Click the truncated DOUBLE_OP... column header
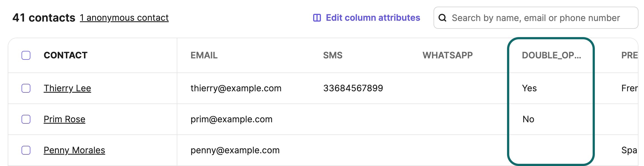644x166 pixels. 551,55
